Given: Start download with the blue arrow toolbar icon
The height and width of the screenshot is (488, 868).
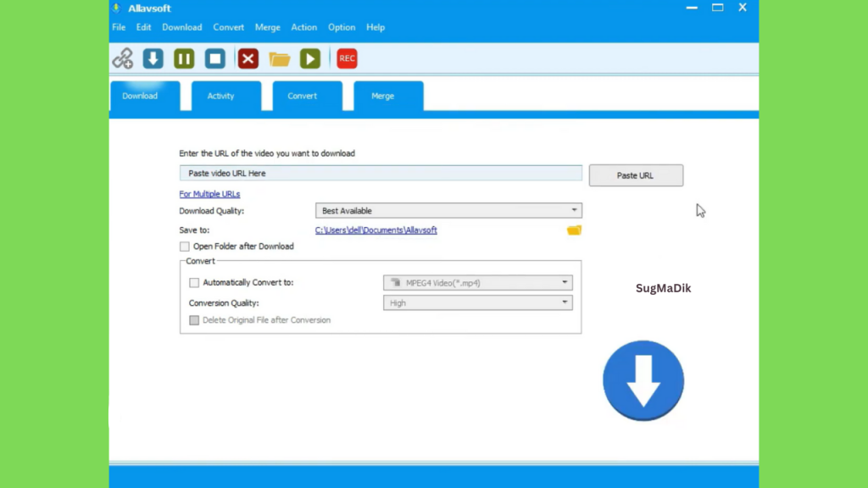Looking at the screenshot, I should (153, 58).
